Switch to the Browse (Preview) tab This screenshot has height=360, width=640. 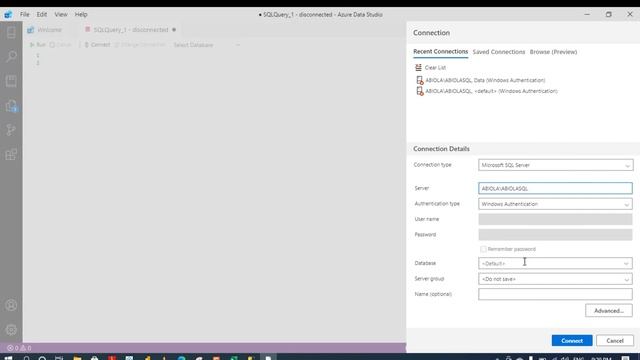coord(553,52)
